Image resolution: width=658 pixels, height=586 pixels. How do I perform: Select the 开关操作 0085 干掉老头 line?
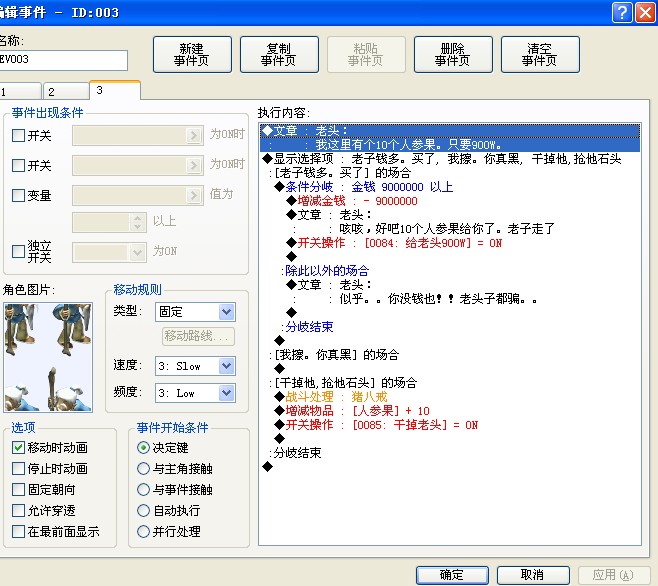pos(376,425)
